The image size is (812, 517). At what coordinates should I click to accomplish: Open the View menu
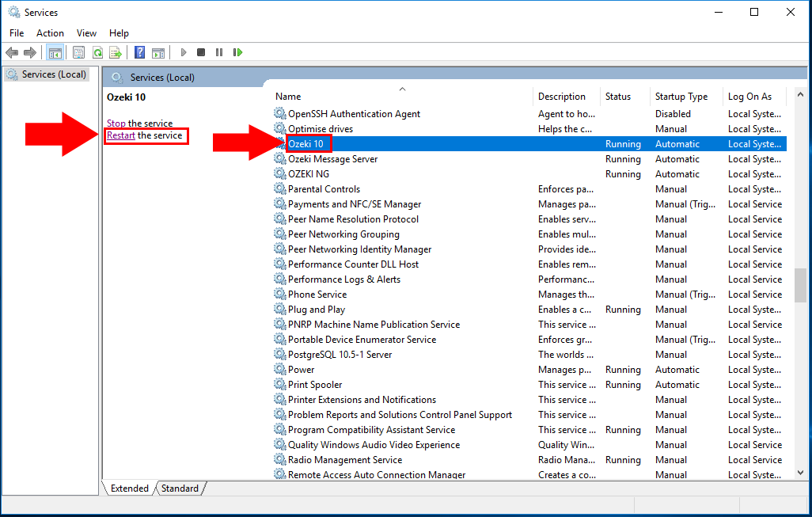click(x=86, y=33)
